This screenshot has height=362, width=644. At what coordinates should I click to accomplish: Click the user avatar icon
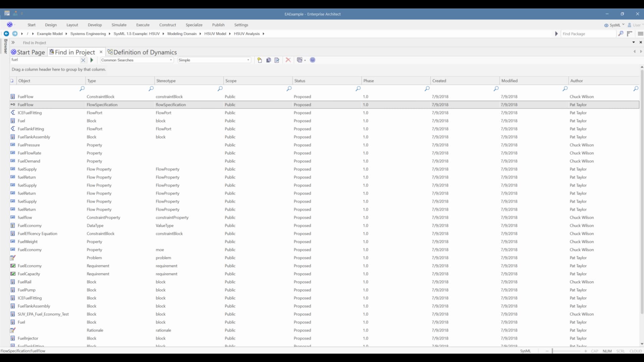(630, 25)
